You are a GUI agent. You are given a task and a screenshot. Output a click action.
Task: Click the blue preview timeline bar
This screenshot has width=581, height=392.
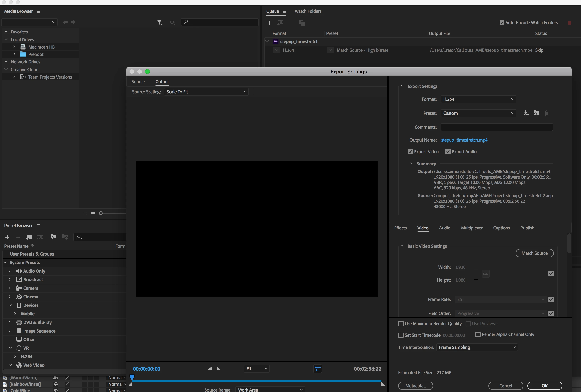pyautogui.click(x=256, y=381)
